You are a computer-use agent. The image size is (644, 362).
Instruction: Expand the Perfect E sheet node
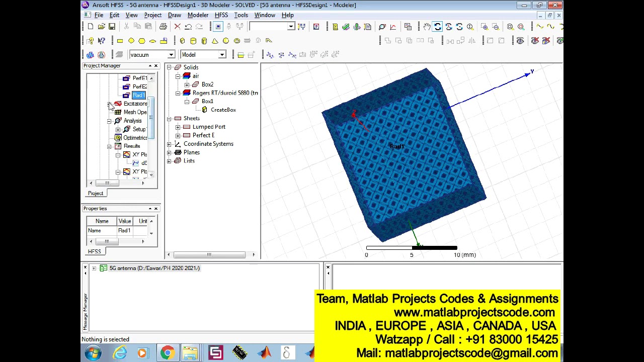pos(178,135)
